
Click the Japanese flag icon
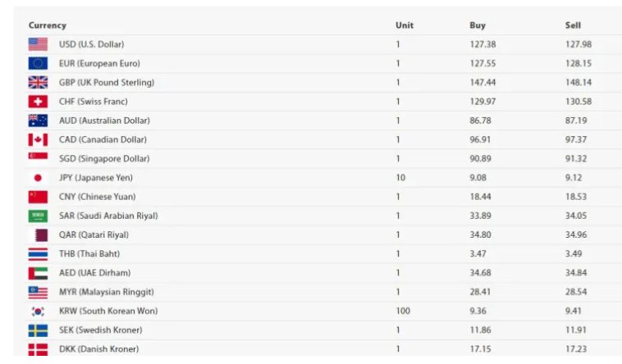tap(38, 178)
